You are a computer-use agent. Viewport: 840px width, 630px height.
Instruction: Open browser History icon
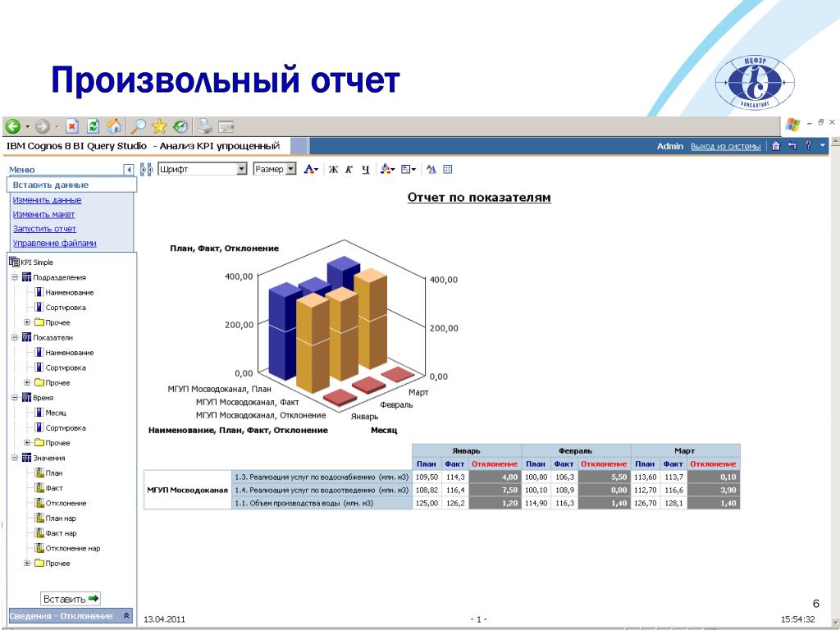point(180,126)
